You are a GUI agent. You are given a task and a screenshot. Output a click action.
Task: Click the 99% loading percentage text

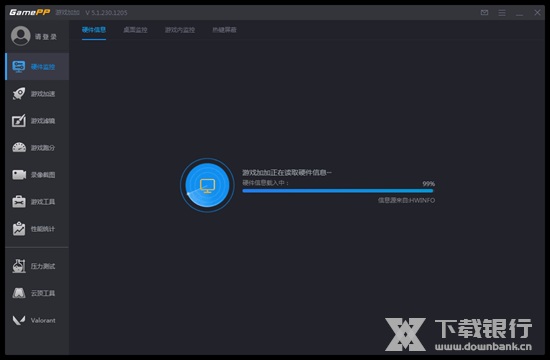click(x=429, y=184)
